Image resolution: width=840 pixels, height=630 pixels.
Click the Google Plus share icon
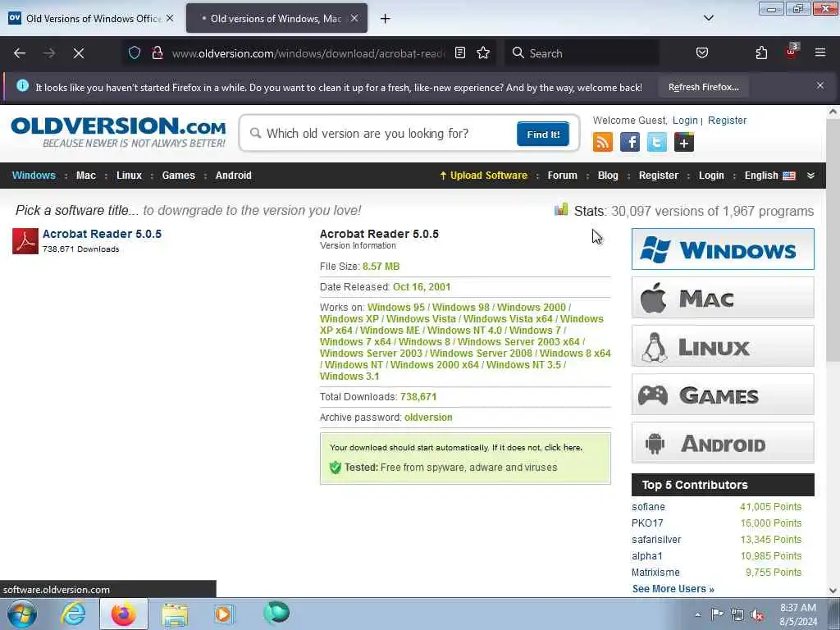(683, 142)
